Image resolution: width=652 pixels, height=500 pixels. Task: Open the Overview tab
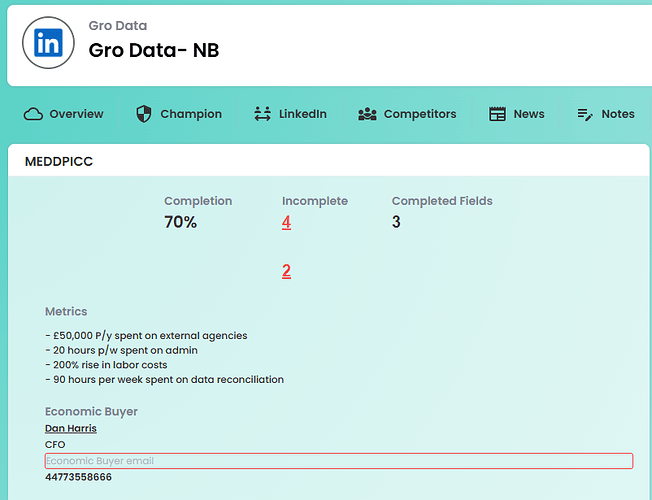click(64, 114)
